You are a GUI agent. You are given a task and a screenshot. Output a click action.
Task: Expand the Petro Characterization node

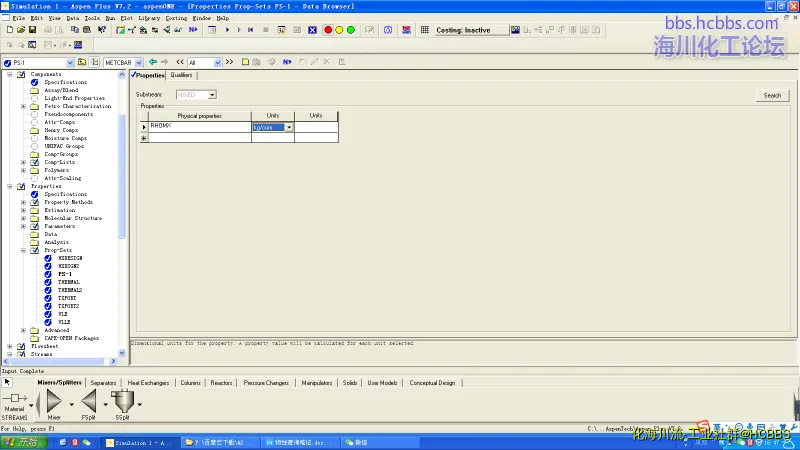pos(23,106)
